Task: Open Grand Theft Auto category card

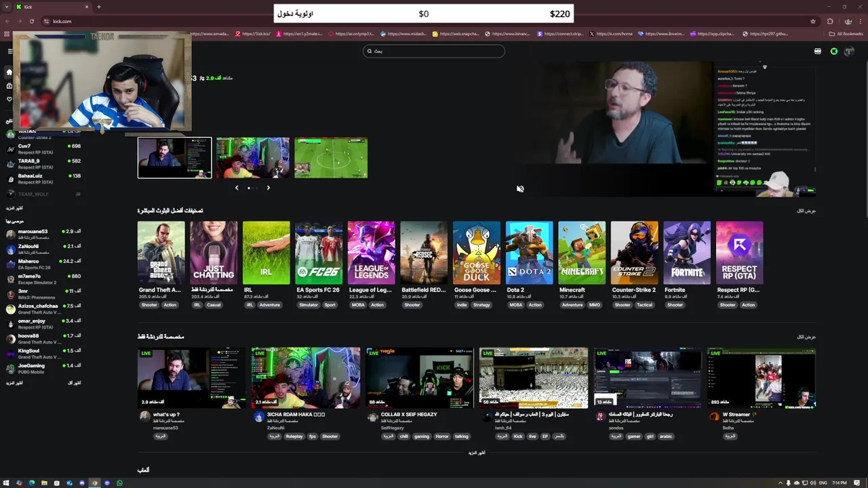Action: pos(161,253)
